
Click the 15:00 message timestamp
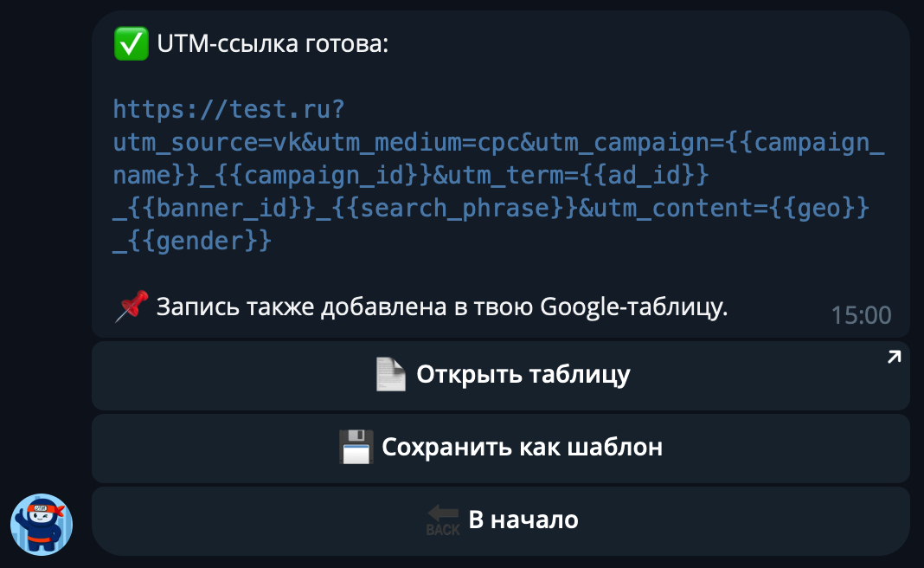[x=862, y=315]
